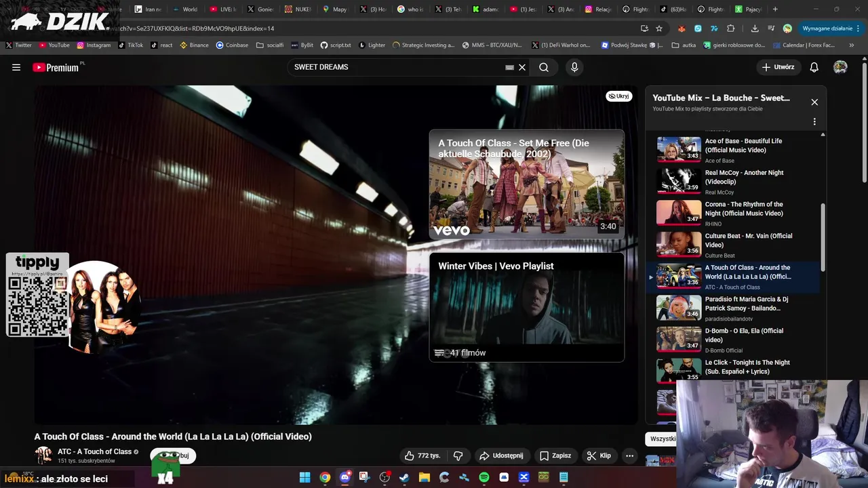
Task: Click ATC channel avatar below video
Action: click(x=43, y=455)
